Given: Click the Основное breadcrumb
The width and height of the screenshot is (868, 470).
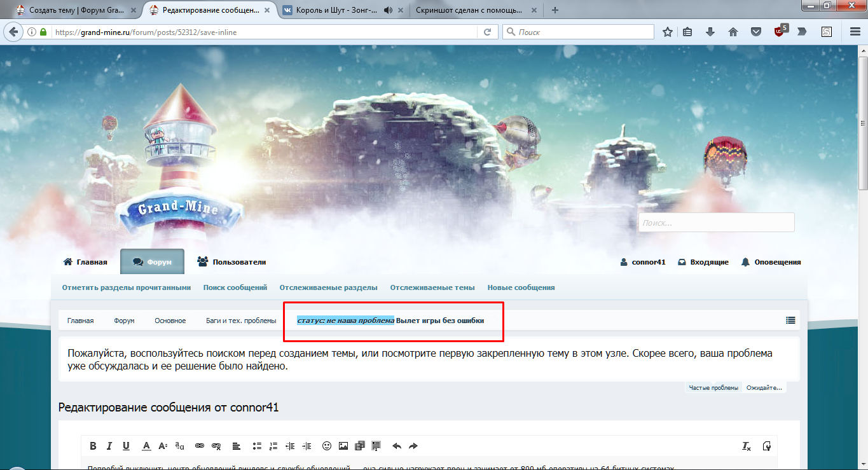Looking at the screenshot, I should click(x=170, y=321).
